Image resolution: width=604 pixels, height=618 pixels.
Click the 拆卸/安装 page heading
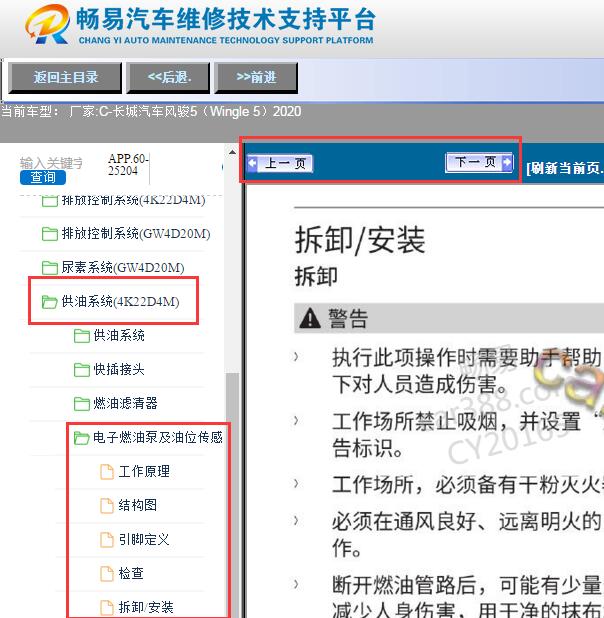[360, 240]
